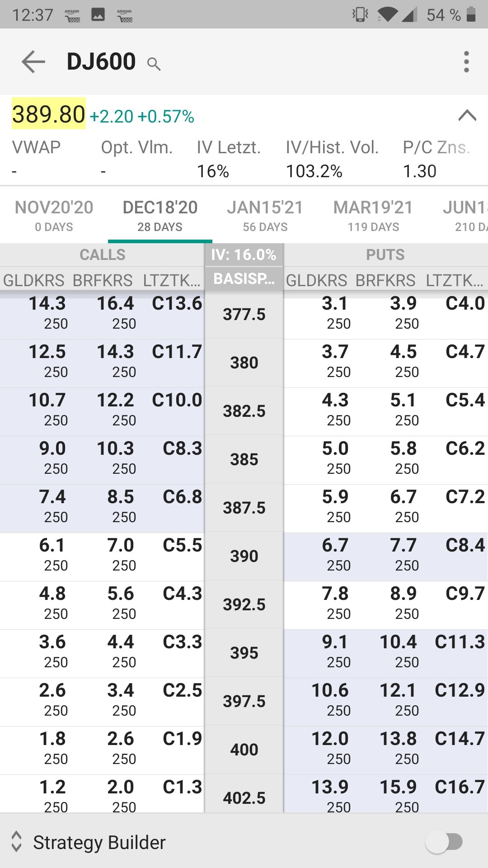Tap the vibrate mode icon

point(360,14)
